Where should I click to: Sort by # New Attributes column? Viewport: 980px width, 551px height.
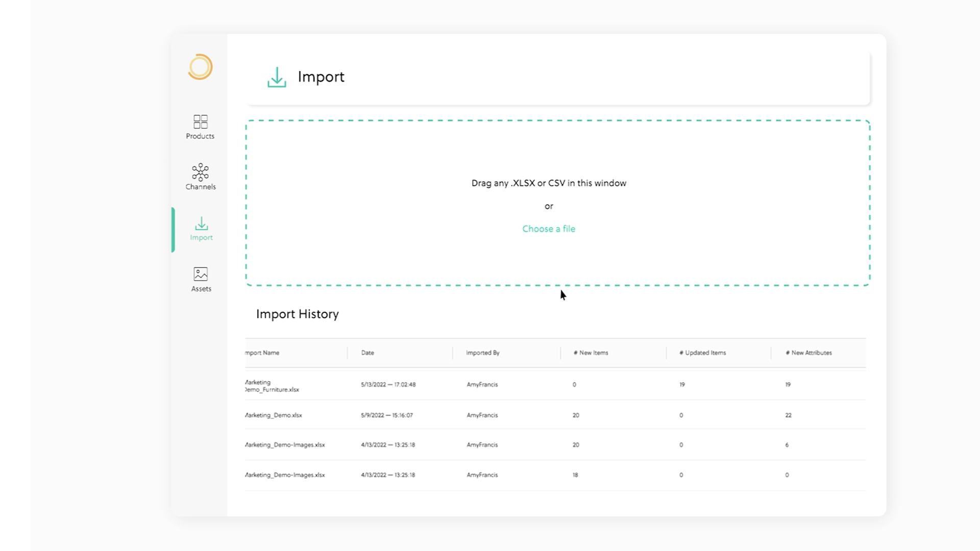808,353
